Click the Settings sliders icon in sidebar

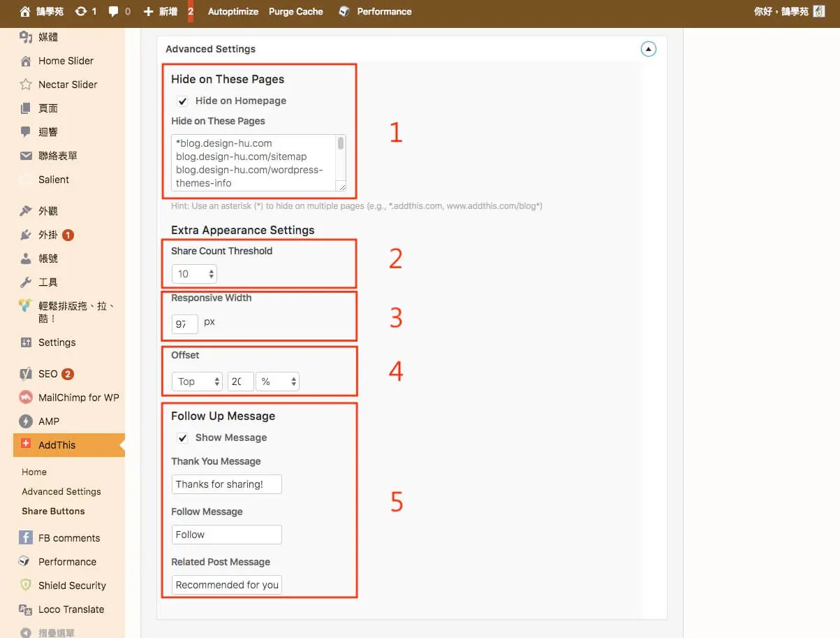(x=26, y=342)
